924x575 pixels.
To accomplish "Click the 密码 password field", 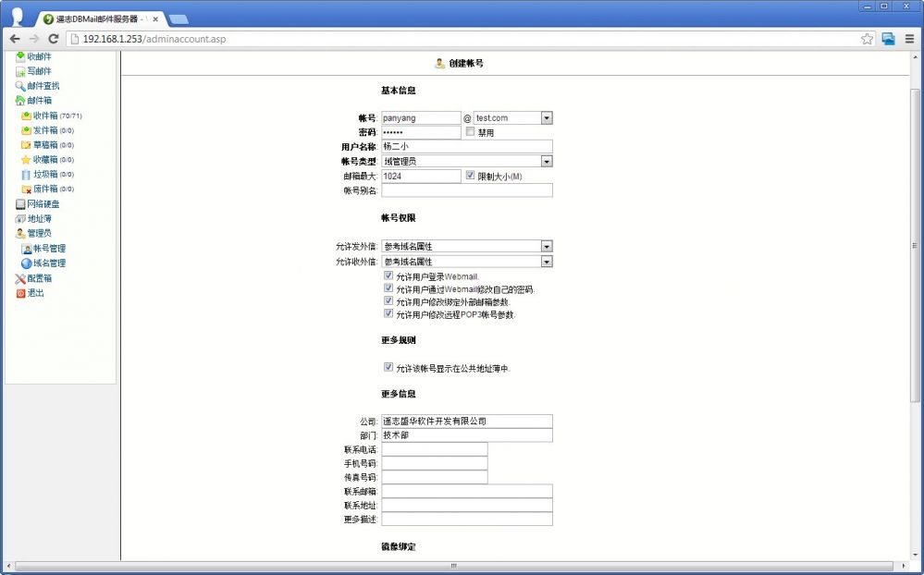I will pos(421,132).
